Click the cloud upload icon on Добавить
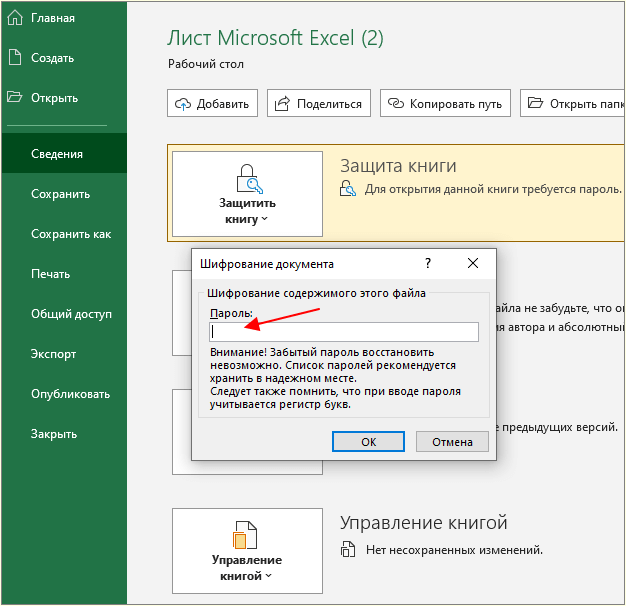626x606 pixels. point(183,104)
